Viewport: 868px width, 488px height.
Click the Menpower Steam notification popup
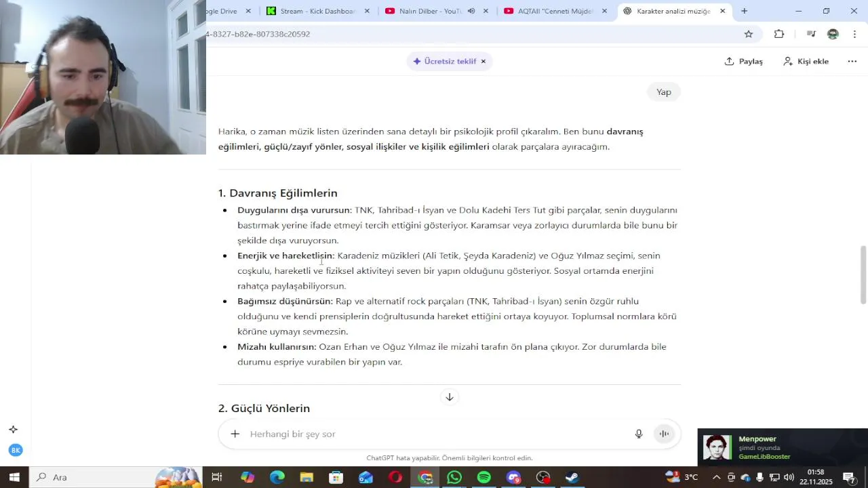tap(783, 447)
